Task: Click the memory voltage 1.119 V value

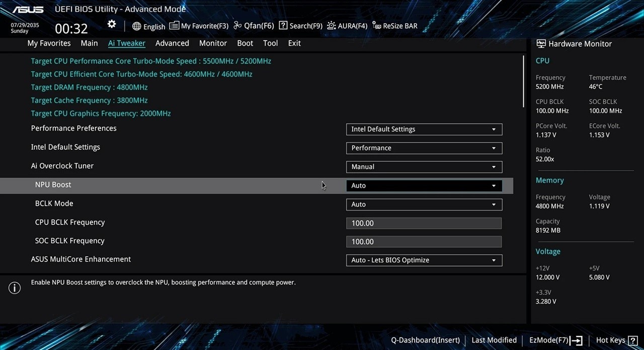Action: click(599, 206)
